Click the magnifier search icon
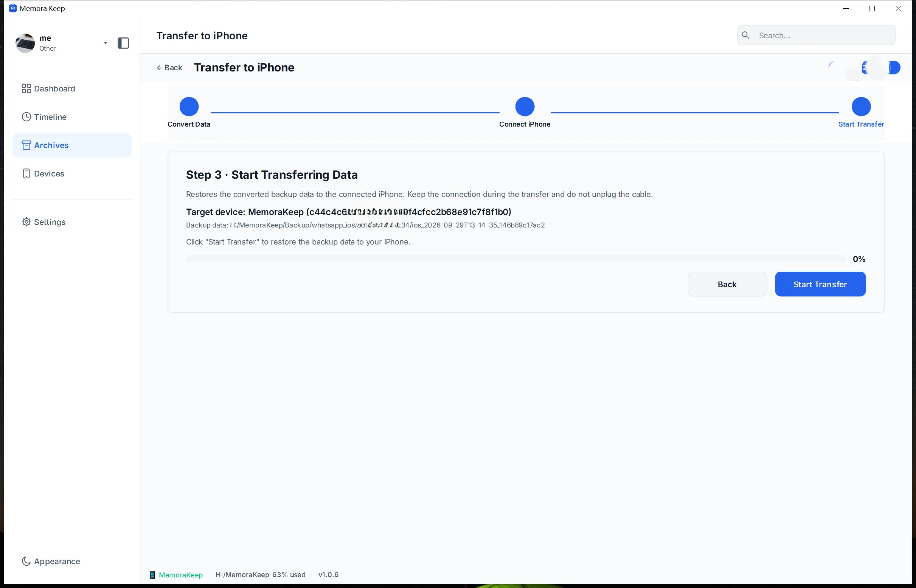 [x=745, y=35]
